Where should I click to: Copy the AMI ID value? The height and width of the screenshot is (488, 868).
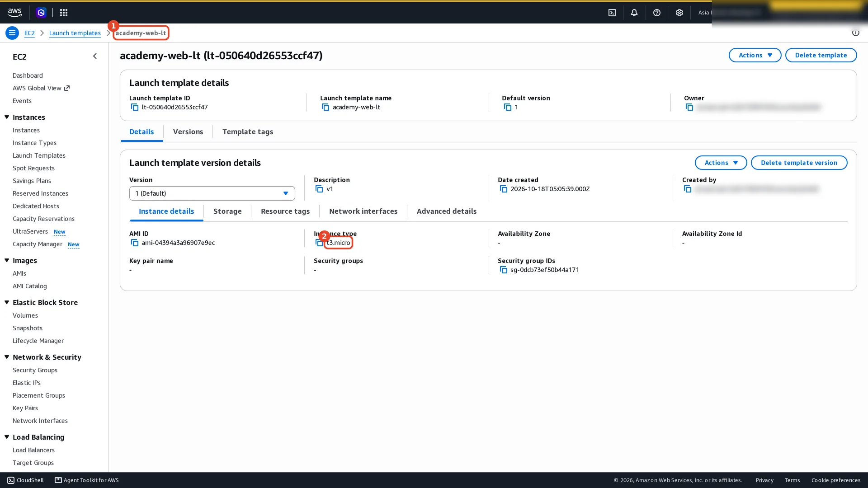coord(134,243)
